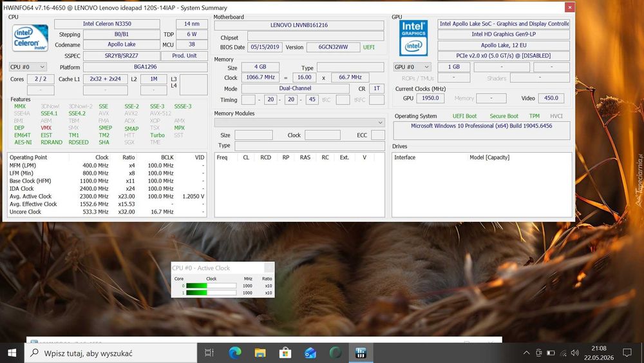The width and height of the screenshot is (644, 363).
Task: Click the BIOS version 6GCN32WW field
Action: point(333,47)
